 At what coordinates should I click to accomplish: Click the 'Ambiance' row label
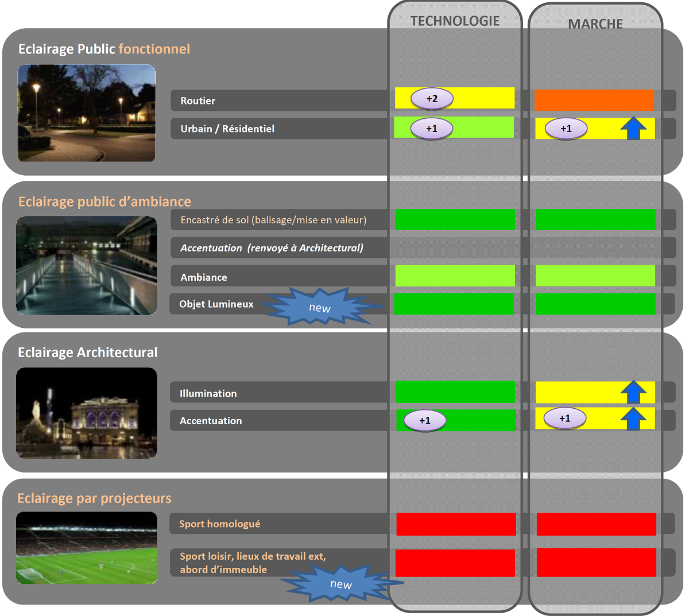click(204, 277)
